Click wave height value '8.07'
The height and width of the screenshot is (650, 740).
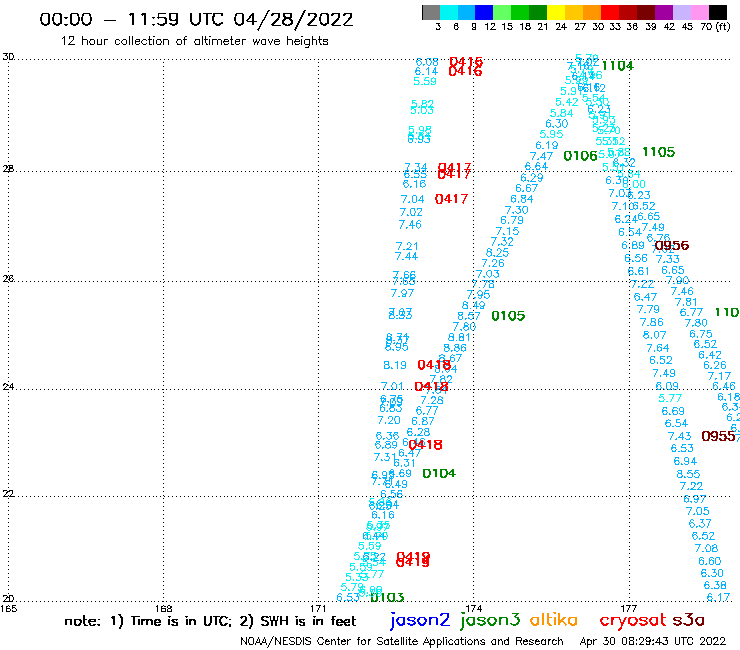coord(655,335)
